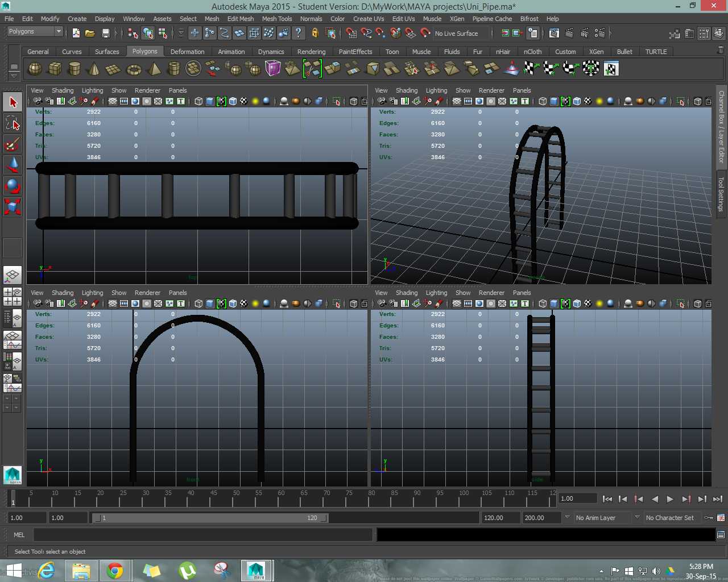Switch to the Animation shelf tab
The height and width of the screenshot is (582, 728).
pyautogui.click(x=231, y=52)
